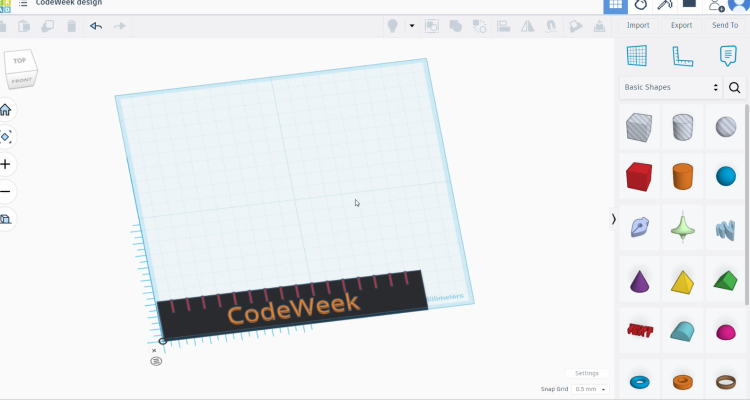Viewport: 750px width, 400px height.
Task: Select the orange Cylinder shape
Action: click(x=683, y=177)
